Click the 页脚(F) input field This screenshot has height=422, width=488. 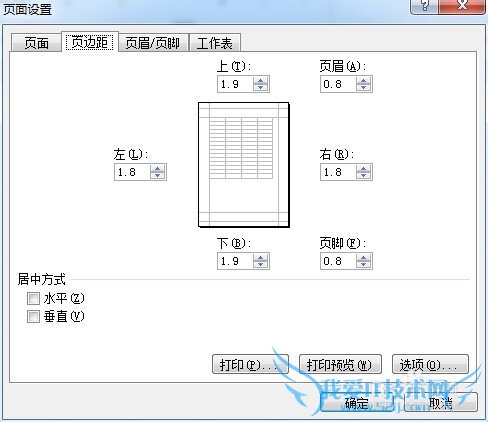338,261
